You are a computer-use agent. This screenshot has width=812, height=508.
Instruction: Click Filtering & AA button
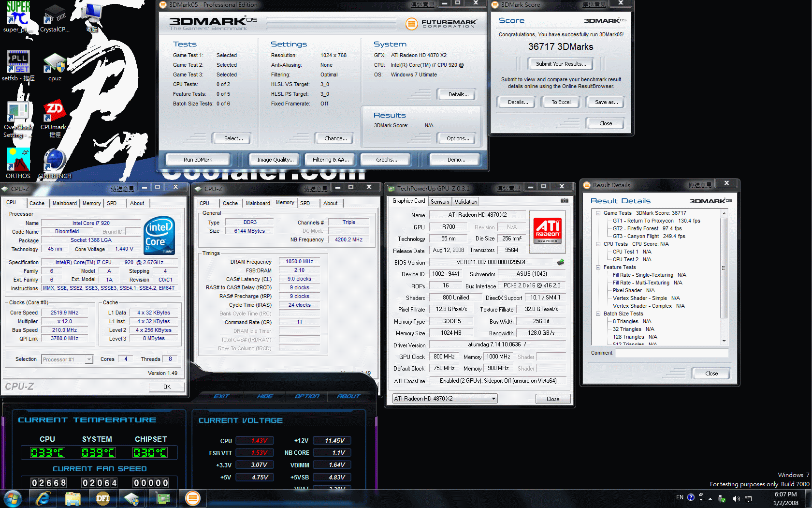point(331,160)
